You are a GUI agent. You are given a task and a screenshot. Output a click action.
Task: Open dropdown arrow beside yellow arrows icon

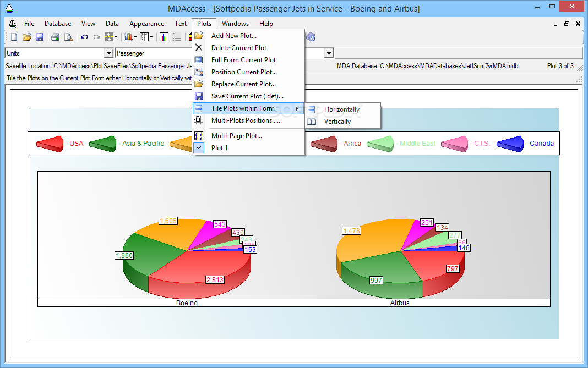(116, 37)
